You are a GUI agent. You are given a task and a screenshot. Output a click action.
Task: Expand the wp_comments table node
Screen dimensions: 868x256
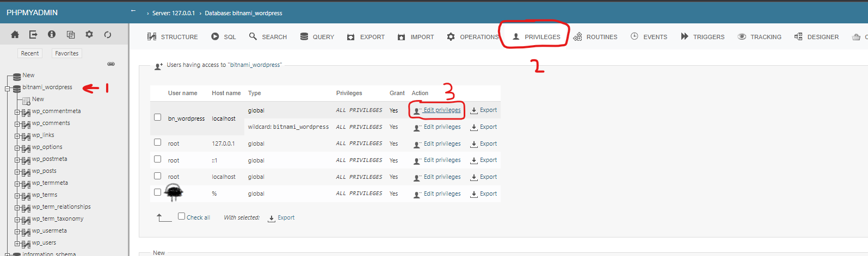click(17, 124)
